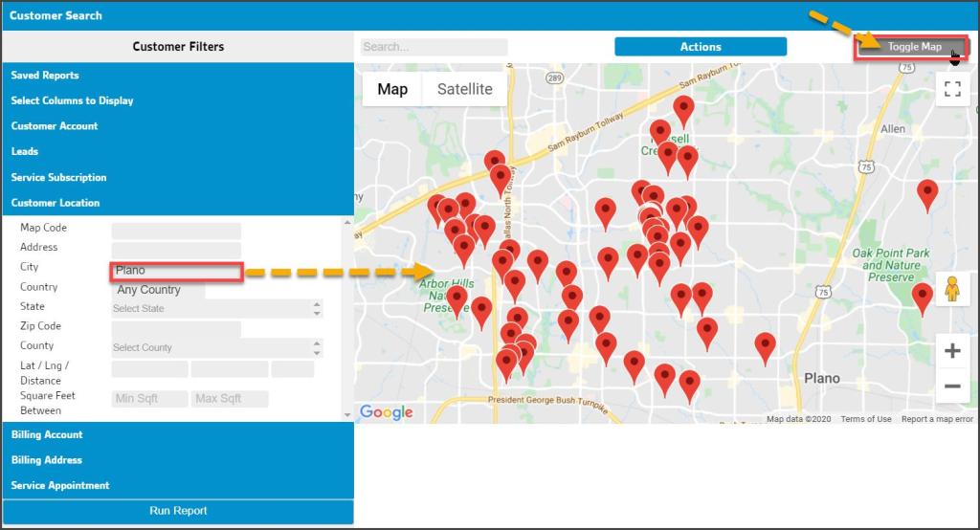
Task: Click the fullscreen map icon
Action: point(951,89)
